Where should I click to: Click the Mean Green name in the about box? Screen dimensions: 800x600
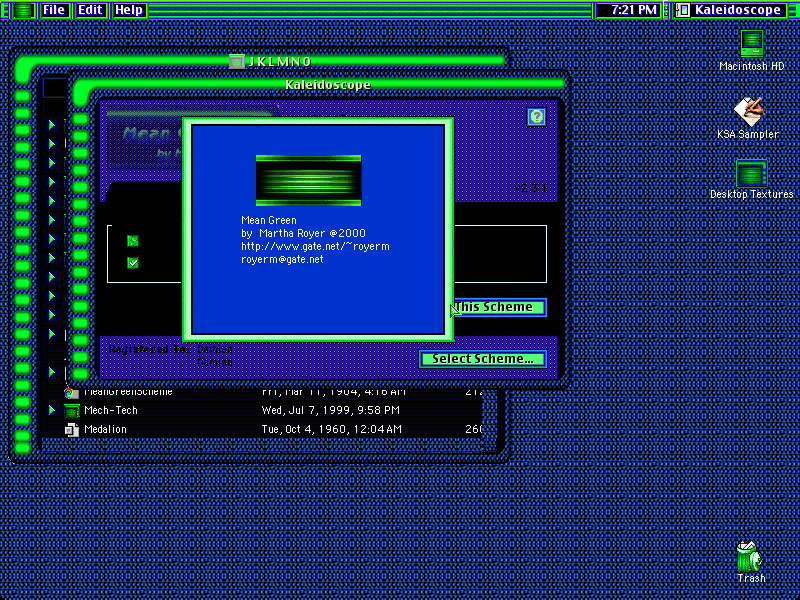[x=269, y=220]
